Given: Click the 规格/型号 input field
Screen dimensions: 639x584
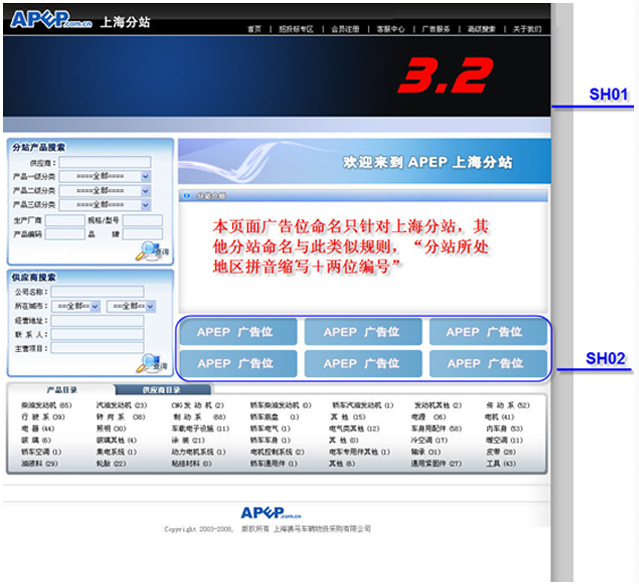Looking at the screenshot, I should [143, 220].
